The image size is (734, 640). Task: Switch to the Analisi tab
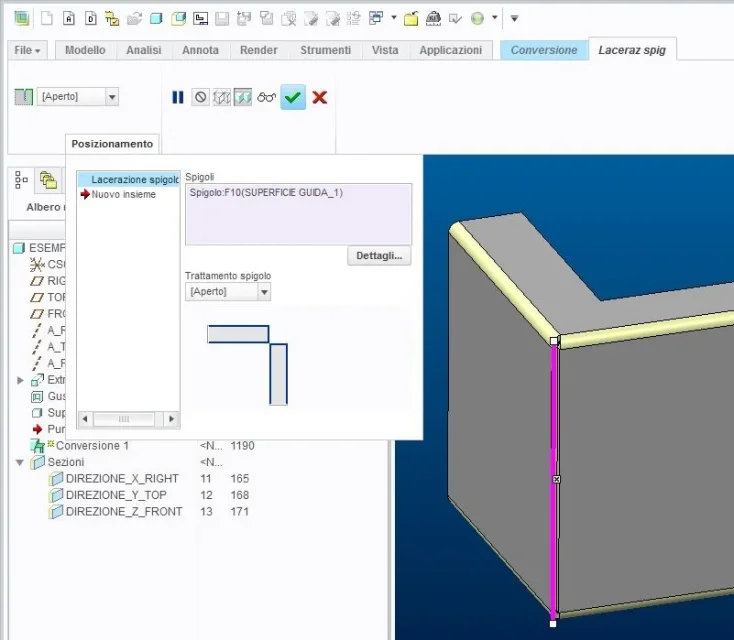(x=145, y=50)
